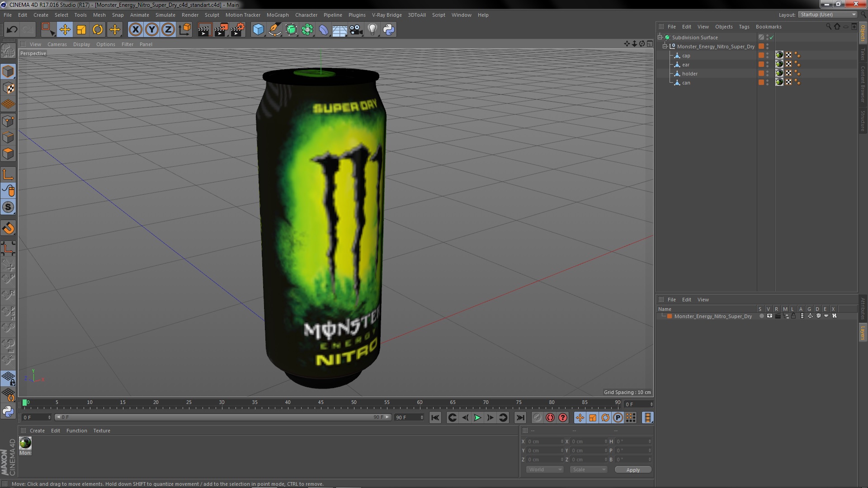Select the holder object in Objects list
This screenshot has height=488, width=868.
pos(689,74)
